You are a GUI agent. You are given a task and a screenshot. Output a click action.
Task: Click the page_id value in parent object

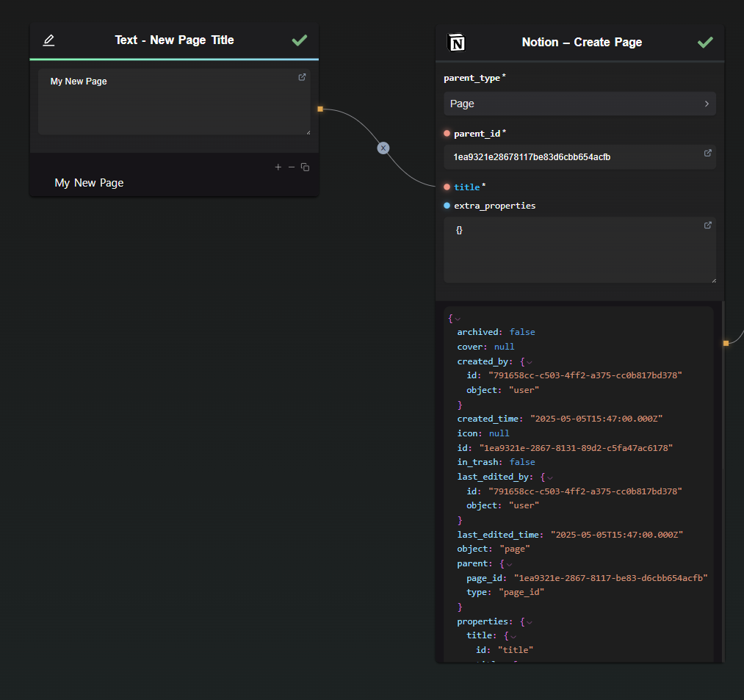click(x=611, y=578)
